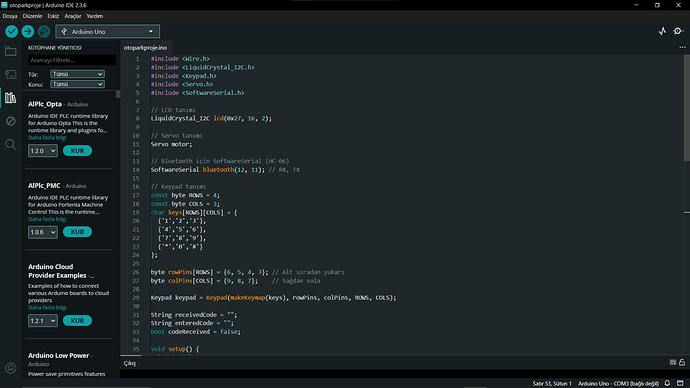Install Arduino Cloud Provider Examples with KUR

(77, 321)
